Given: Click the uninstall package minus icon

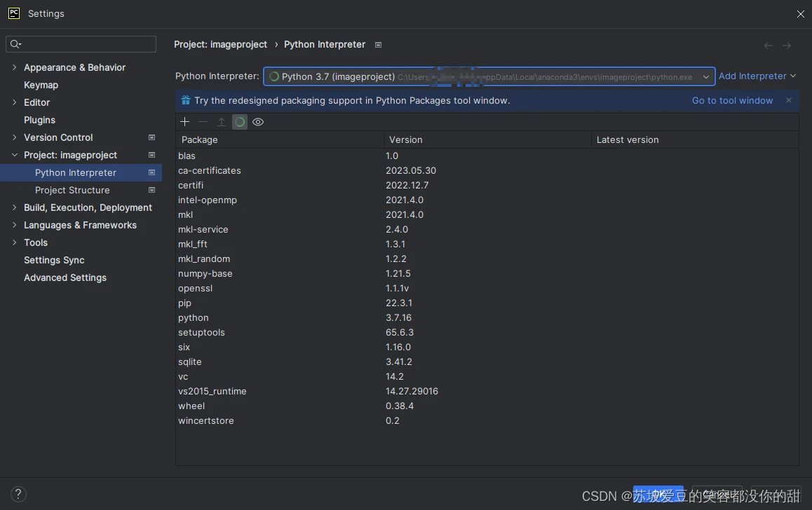Looking at the screenshot, I should coord(203,122).
